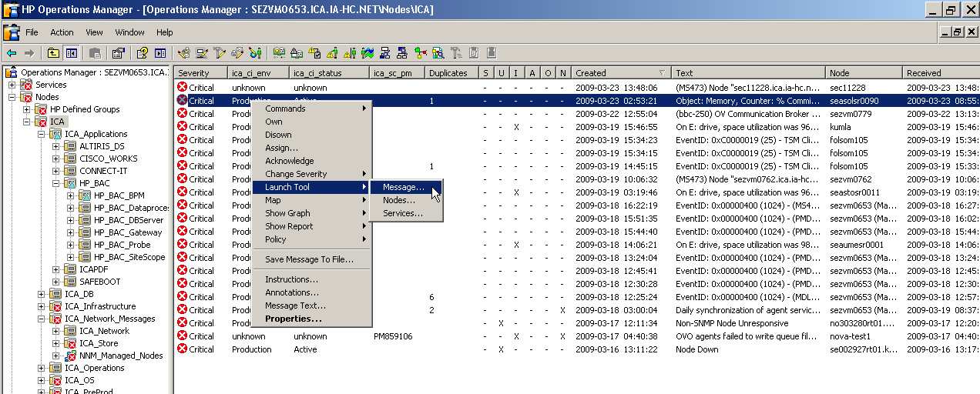Sort by the Severity column header
980x394 pixels.
[x=202, y=73]
